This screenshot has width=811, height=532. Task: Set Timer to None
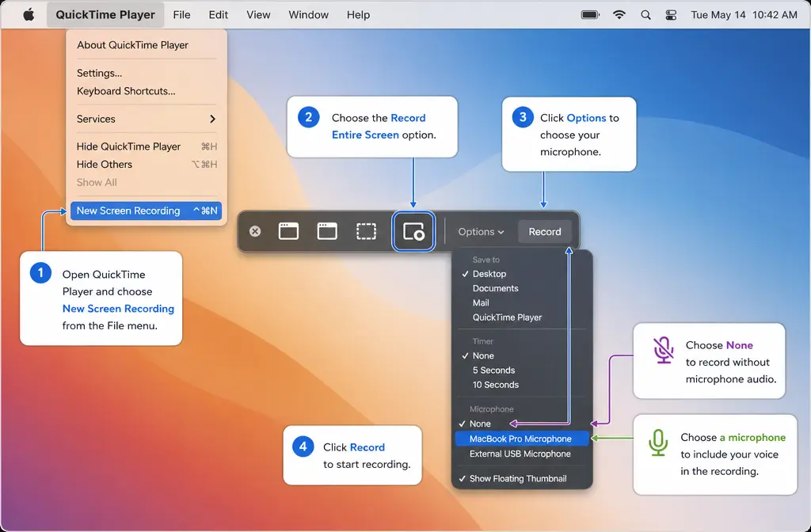pos(522,355)
